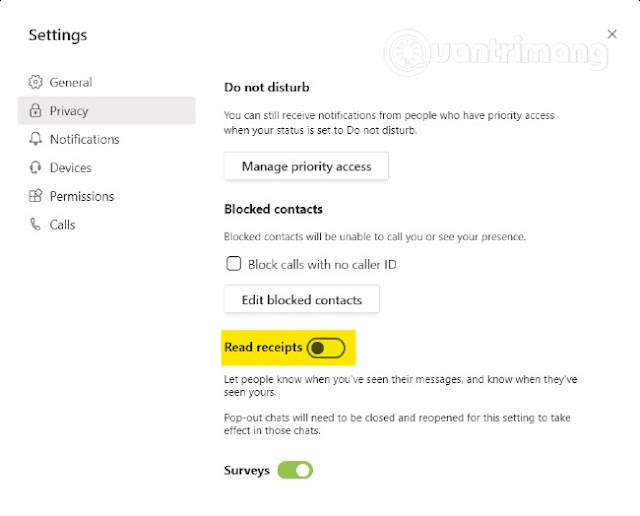Image resolution: width=640 pixels, height=516 pixels.
Task: Click the Permissions icon in sidebar
Action: [36, 196]
